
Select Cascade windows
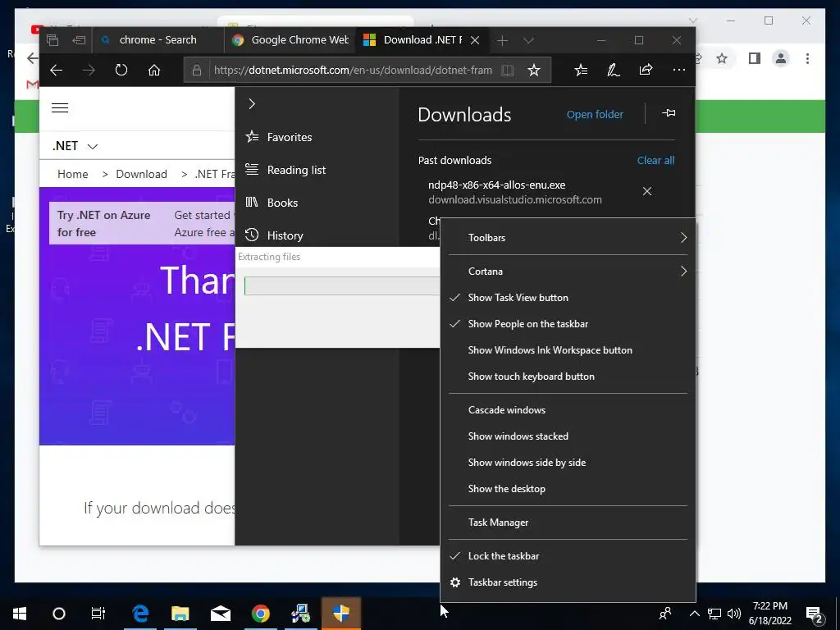568,410
